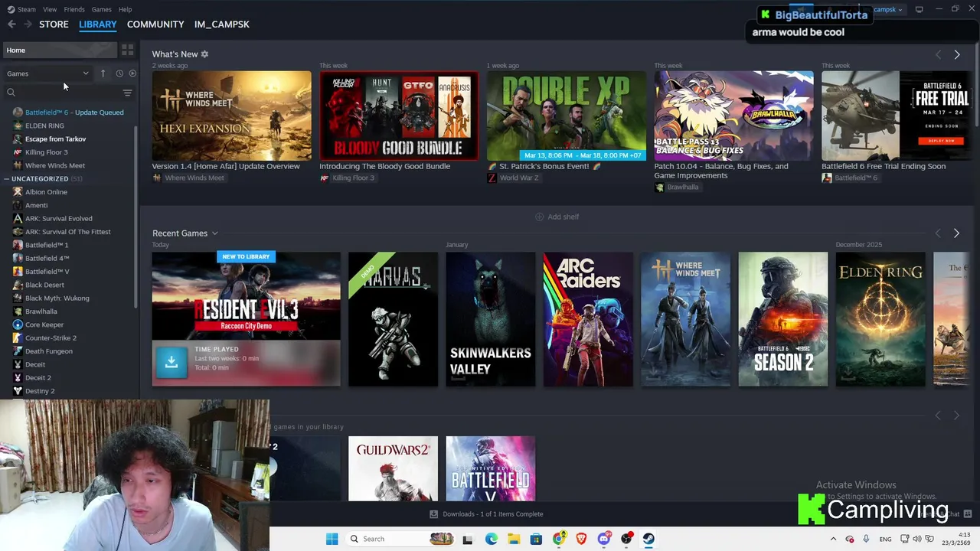980x551 pixels.
Task: Open Elden Ring cover in Recent Games
Action: click(880, 319)
